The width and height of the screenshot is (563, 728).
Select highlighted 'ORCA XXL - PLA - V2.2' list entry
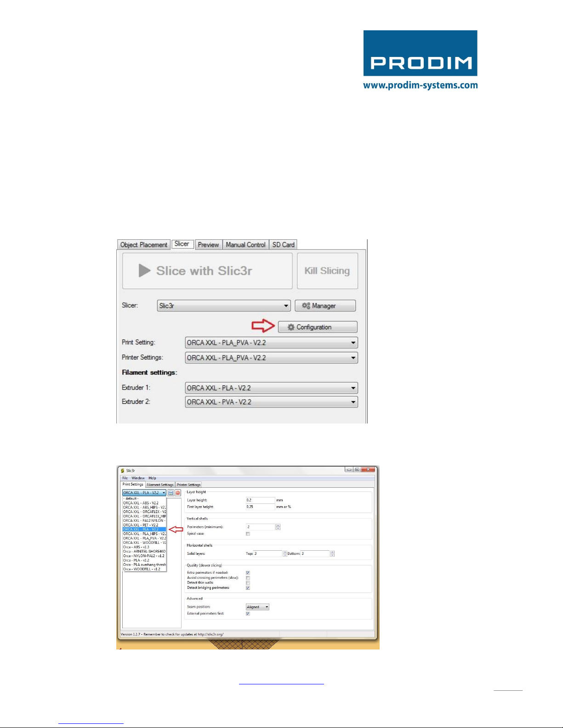(x=144, y=530)
